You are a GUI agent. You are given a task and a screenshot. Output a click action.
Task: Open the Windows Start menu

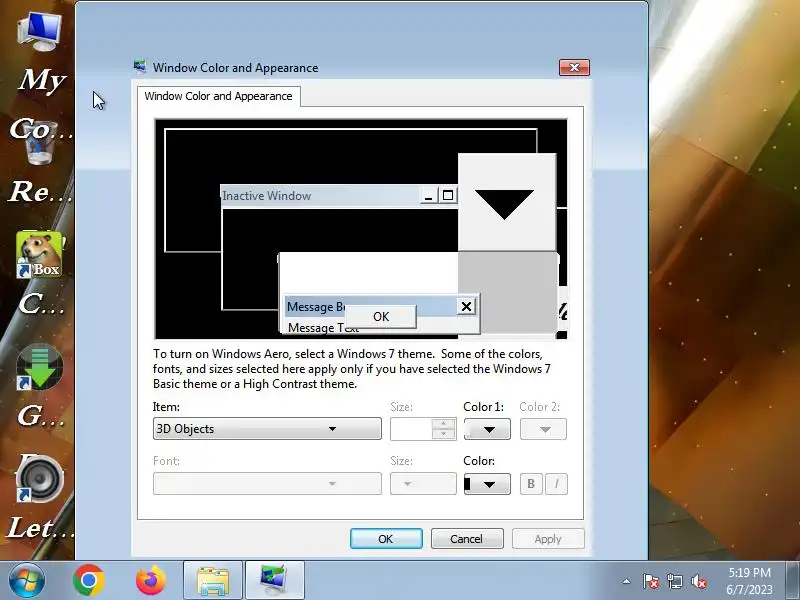(26, 581)
